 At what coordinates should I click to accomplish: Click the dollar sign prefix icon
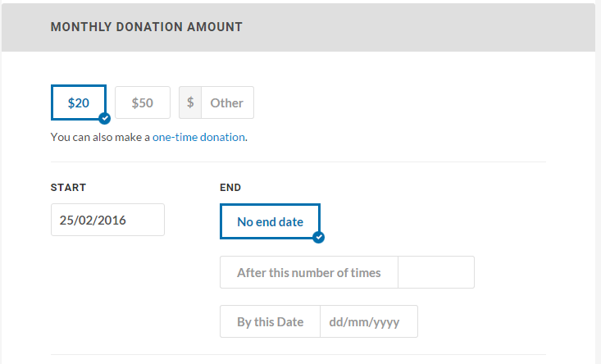pyautogui.click(x=190, y=102)
